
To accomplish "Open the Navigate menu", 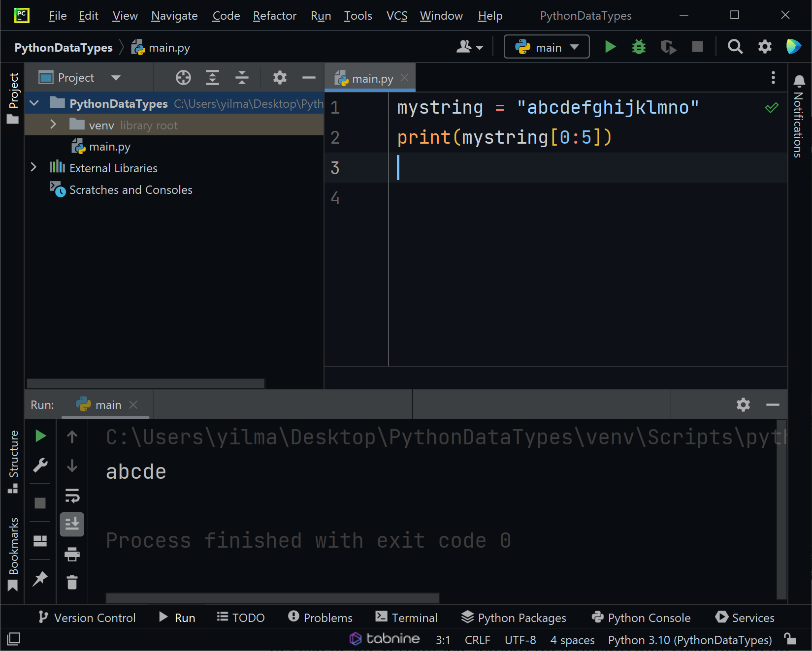I will [174, 16].
